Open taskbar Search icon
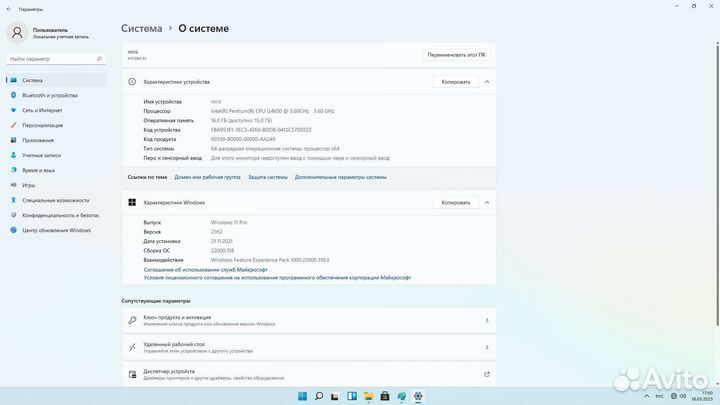The image size is (720, 405). 319,396
